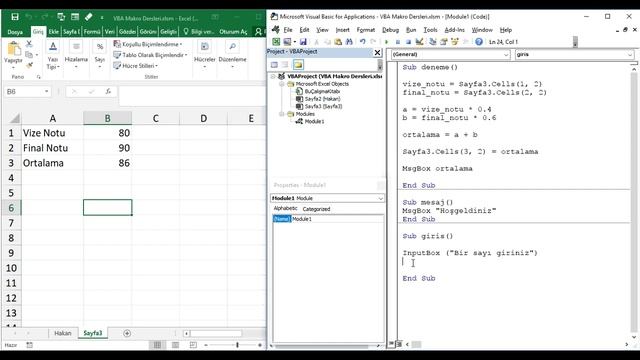The image size is (640, 360).
Task: Open Object Browser icon in VBA toolbar
Action: coord(454,42)
